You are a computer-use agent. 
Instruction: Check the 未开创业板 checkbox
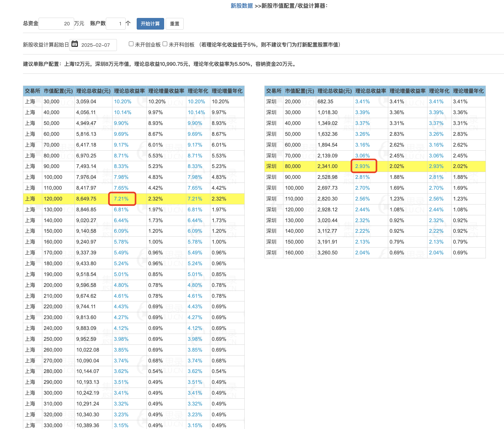pos(131,44)
